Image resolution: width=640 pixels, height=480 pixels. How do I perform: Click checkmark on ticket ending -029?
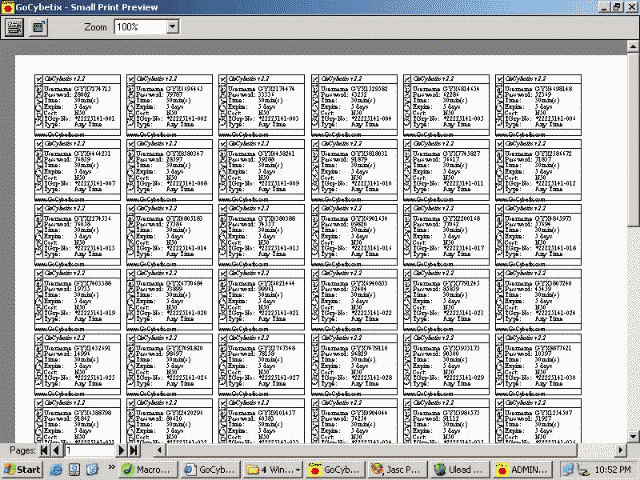pos(408,338)
